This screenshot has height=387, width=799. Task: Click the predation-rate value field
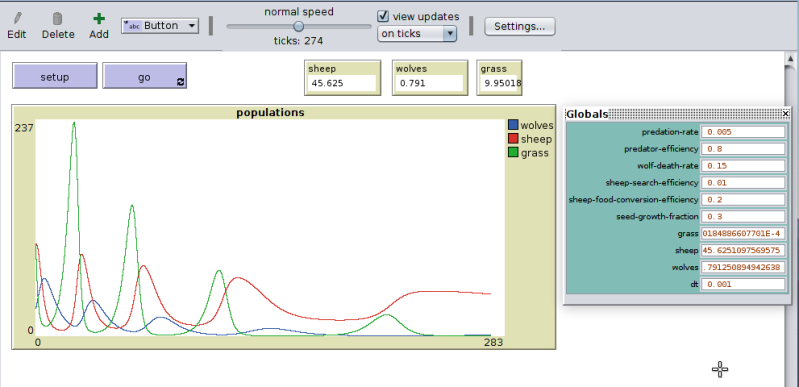pyautogui.click(x=743, y=132)
